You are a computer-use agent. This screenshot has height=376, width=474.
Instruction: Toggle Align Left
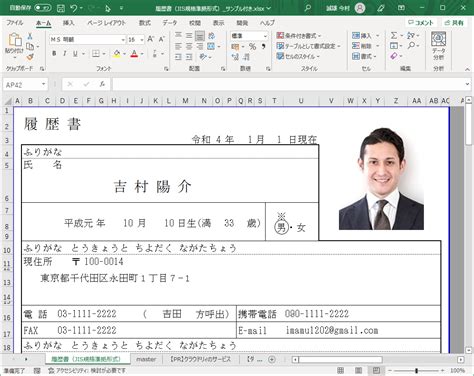[x=178, y=46]
